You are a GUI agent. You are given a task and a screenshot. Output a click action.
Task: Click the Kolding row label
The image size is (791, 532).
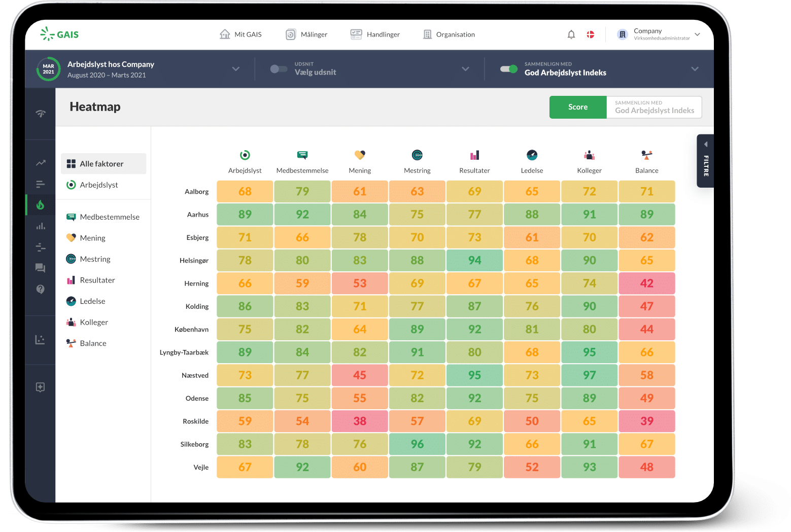click(x=197, y=306)
